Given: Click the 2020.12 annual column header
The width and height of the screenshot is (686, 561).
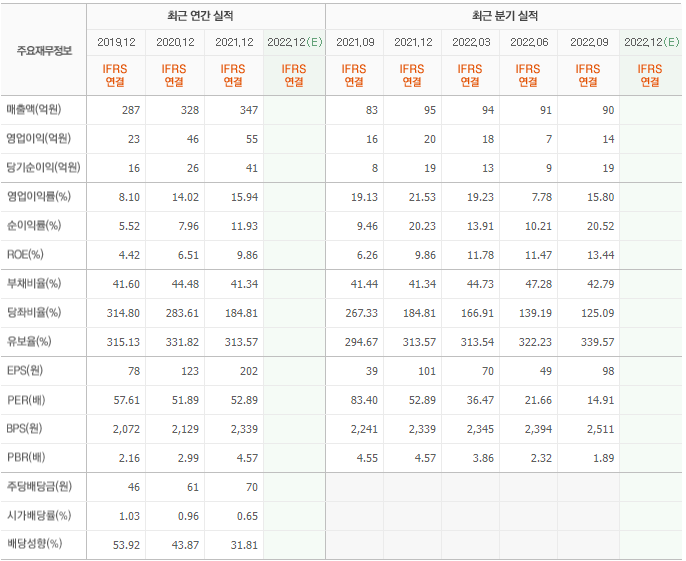Looking at the screenshot, I should [x=175, y=42].
